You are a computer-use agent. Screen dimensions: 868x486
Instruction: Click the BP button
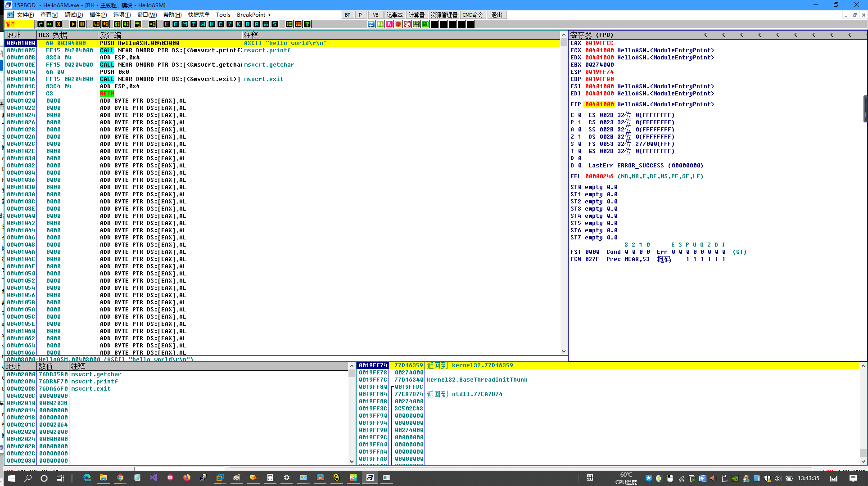click(x=348, y=15)
